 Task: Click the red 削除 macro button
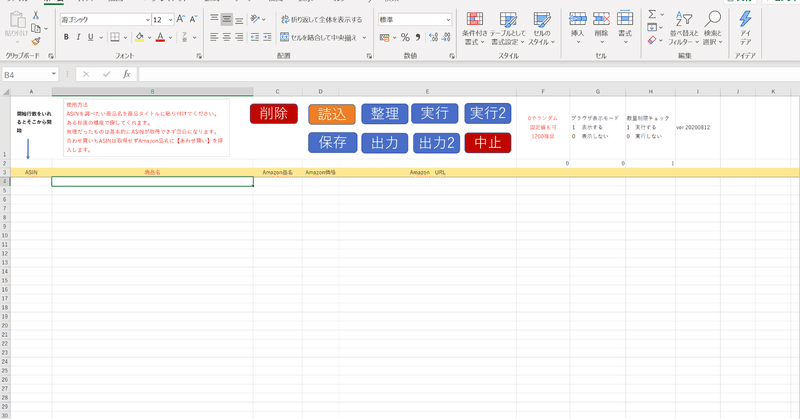(273, 113)
